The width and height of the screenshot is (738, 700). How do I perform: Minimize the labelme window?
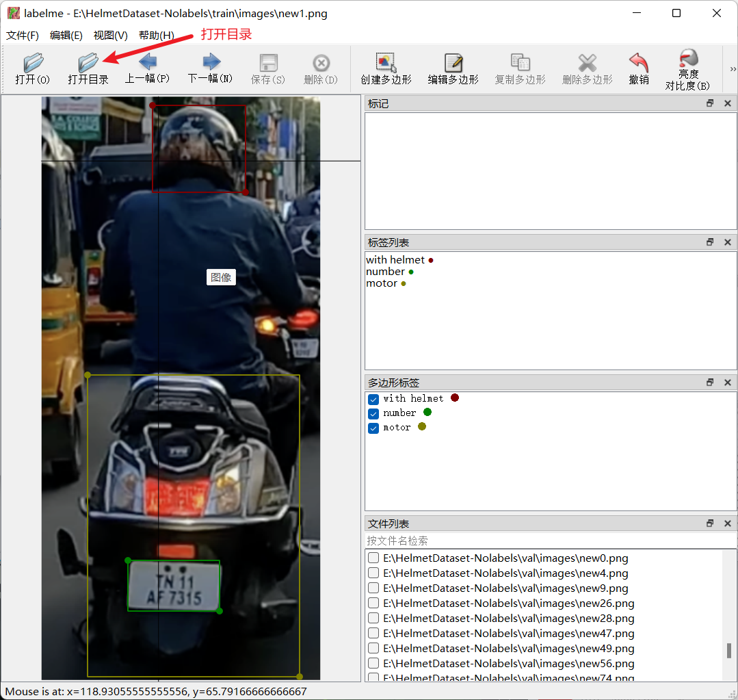coord(637,13)
